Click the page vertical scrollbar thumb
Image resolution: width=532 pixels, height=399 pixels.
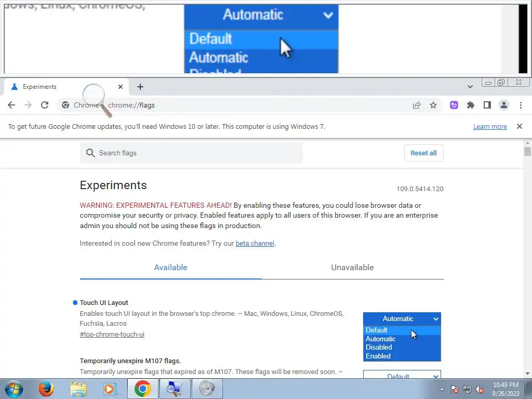coord(527,151)
